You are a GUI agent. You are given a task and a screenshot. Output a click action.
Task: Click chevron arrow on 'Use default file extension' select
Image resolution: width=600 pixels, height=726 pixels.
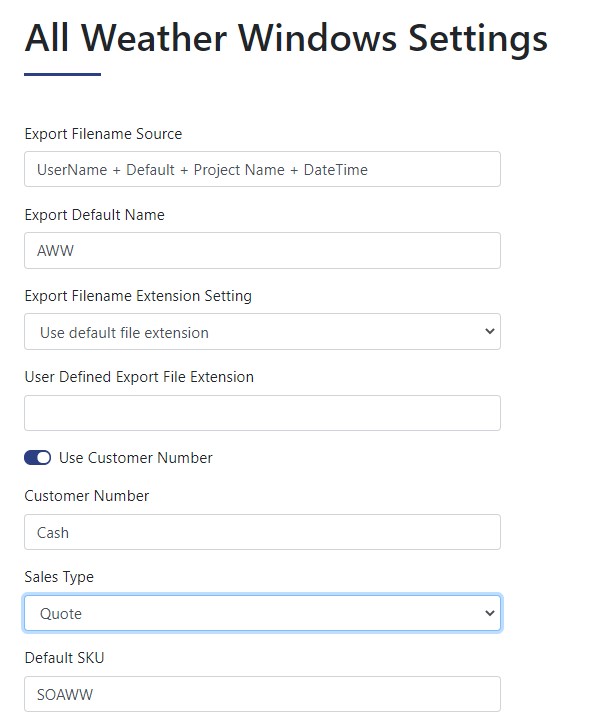coord(489,332)
